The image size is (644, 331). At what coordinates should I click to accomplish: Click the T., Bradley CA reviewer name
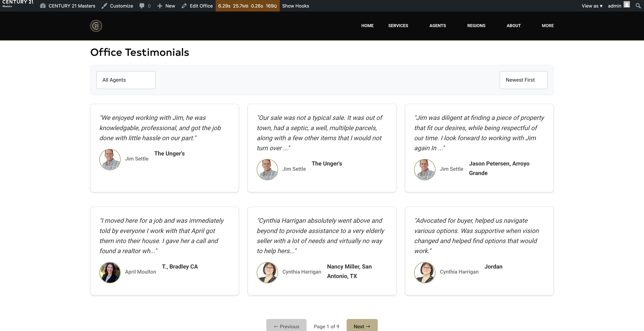pyautogui.click(x=180, y=267)
